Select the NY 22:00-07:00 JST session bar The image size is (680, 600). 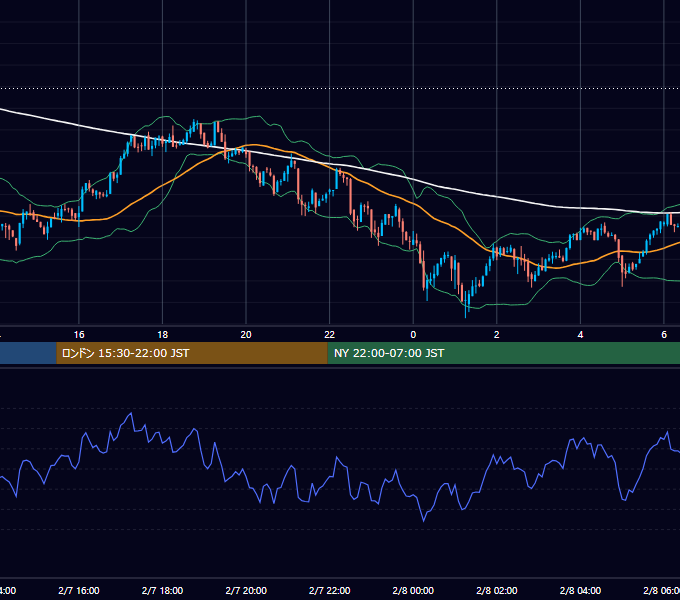(503, 353)
